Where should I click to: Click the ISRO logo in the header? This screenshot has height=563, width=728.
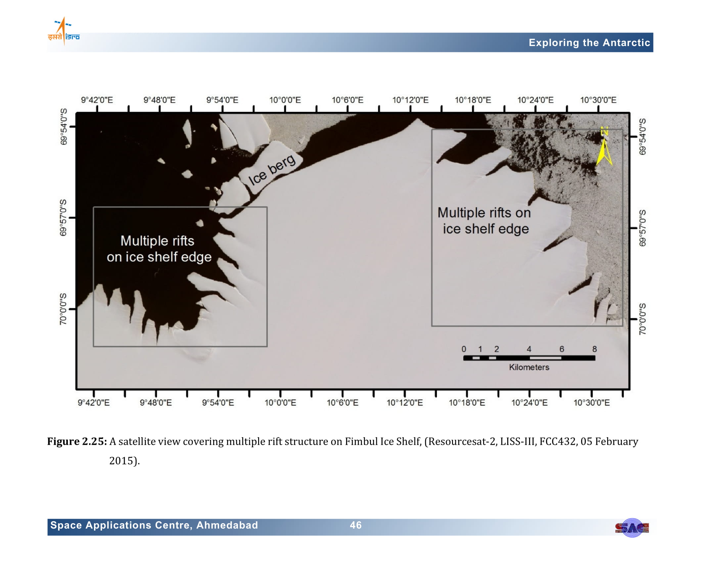[64, 31]
